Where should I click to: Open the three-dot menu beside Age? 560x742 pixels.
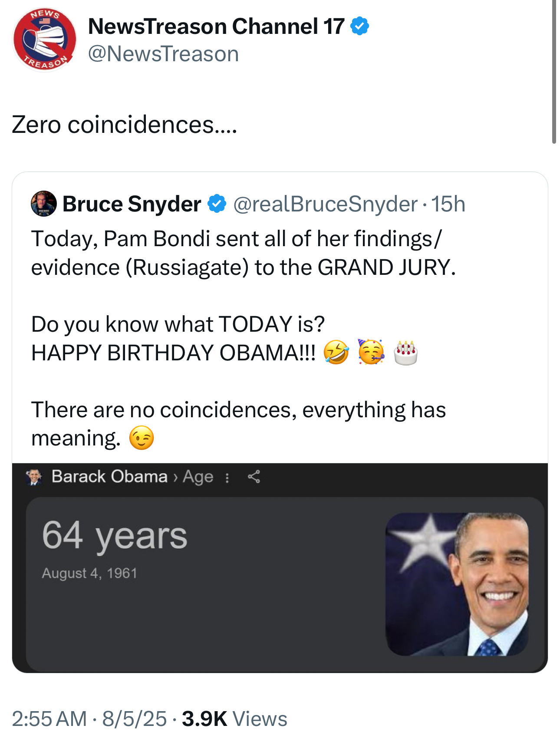[227, 478]
